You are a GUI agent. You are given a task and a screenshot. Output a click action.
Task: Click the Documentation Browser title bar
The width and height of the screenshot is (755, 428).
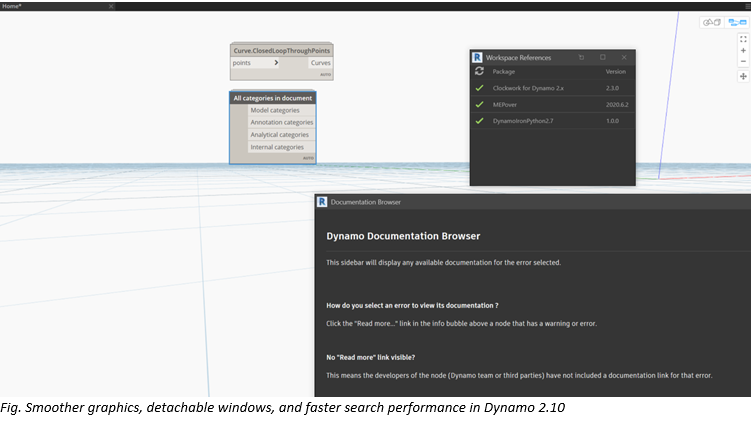tap(533, 202)
